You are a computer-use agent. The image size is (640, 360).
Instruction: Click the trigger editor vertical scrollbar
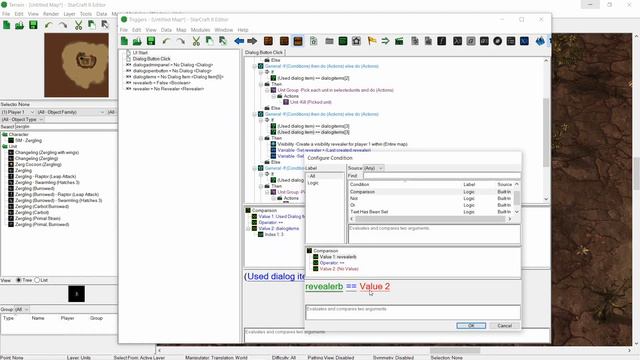[x=546, y=130]
